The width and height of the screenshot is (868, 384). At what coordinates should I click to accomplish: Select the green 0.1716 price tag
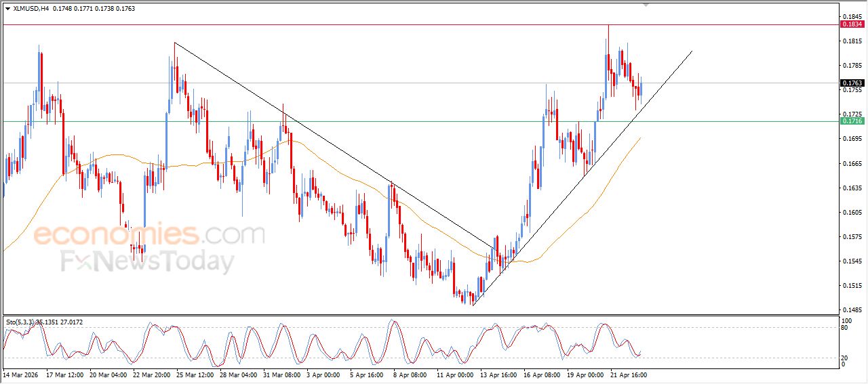pyautogui.click(x=851, y=121)
